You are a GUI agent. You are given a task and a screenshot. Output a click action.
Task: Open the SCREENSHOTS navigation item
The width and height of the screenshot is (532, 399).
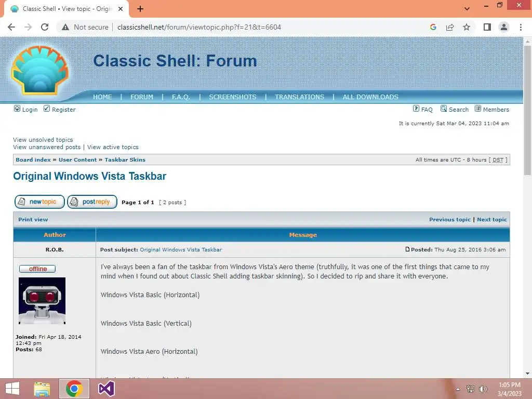click(x=233, y=97)
